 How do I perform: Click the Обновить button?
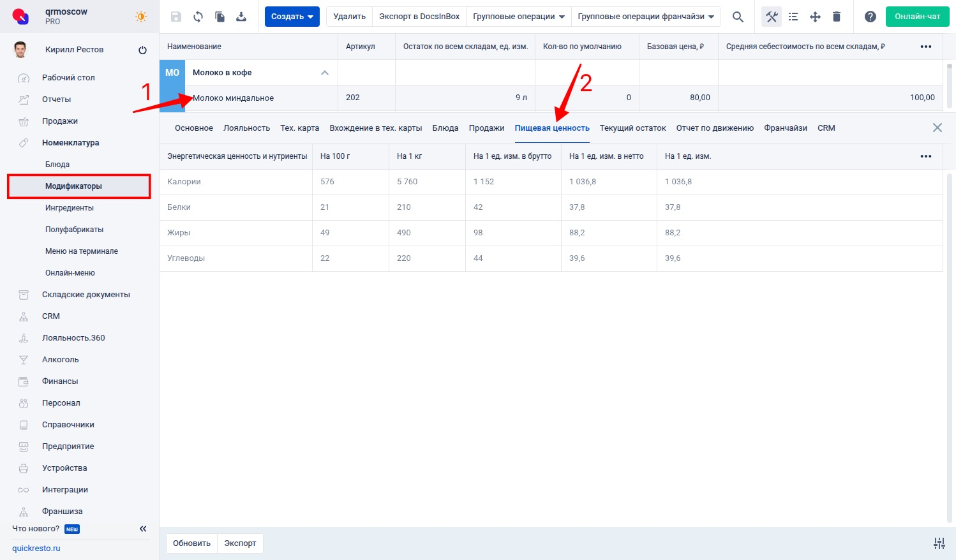coord(192,543)
